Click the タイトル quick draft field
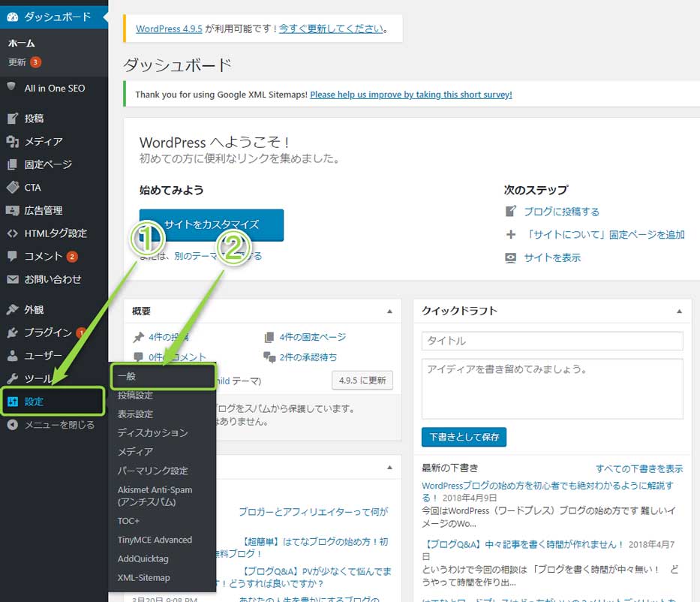Image resolution: width=700 pixels, height=602 pixels. pyautogui.click(x=552, y=342)
